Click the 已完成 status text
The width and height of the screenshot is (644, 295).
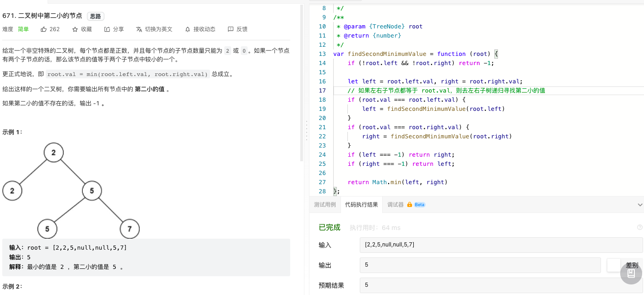click(x=330, y=227)
